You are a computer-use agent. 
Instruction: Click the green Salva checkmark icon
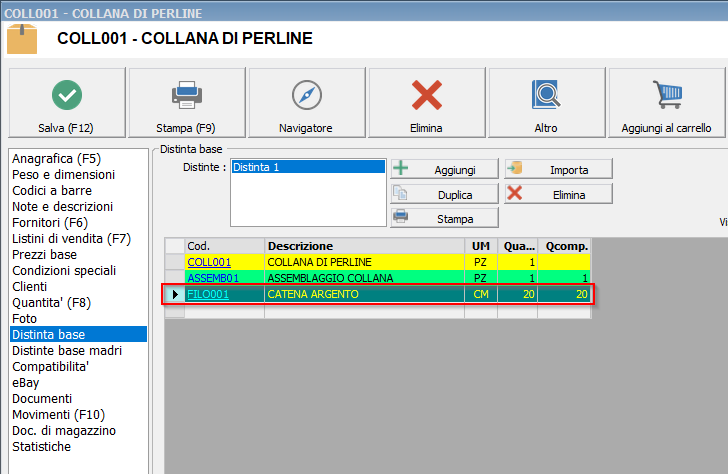click(67, 95)
